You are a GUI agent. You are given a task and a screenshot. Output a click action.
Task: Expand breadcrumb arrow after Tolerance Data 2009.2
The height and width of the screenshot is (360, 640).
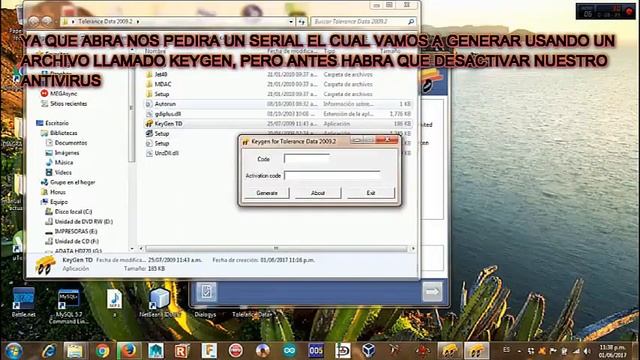138,21
